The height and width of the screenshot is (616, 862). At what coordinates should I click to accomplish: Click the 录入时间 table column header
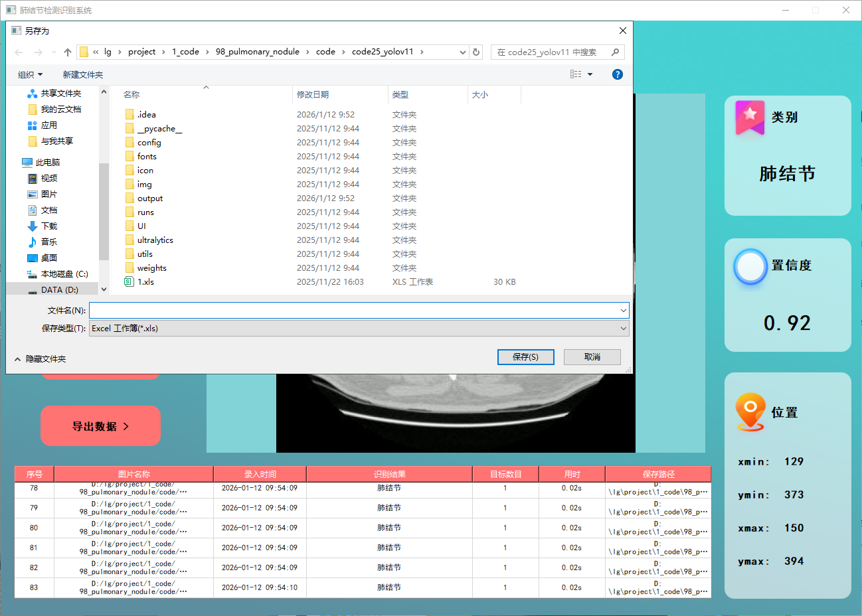[x=260, y=474]
